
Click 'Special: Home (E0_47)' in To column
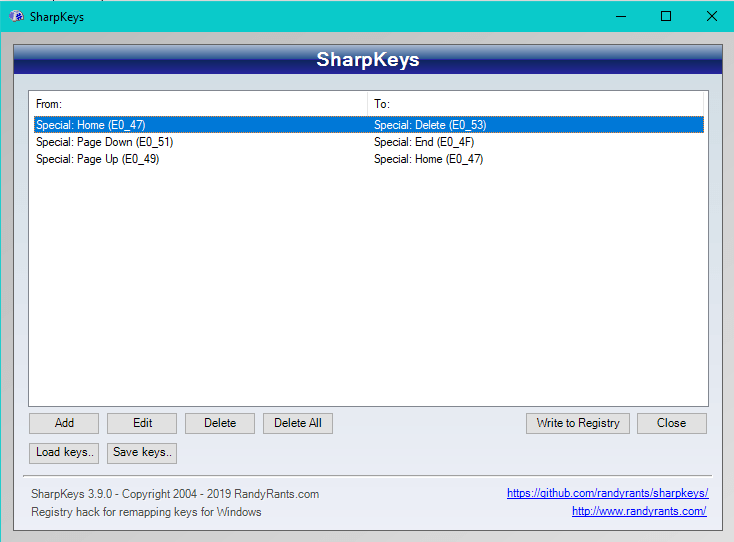click(x=428, y=159)
